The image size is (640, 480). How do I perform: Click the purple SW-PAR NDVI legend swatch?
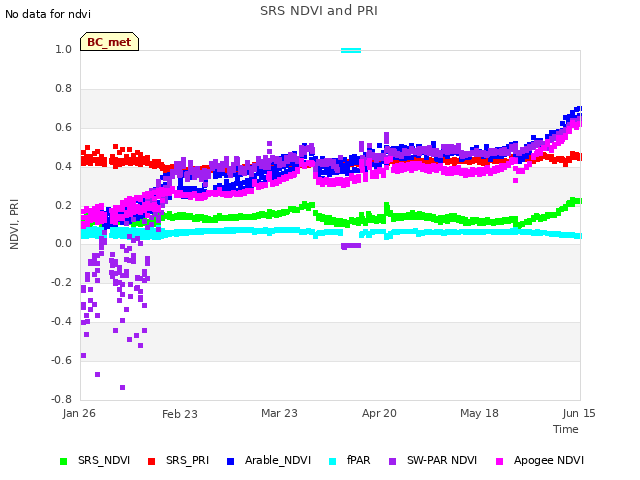(x=392, y=461)
